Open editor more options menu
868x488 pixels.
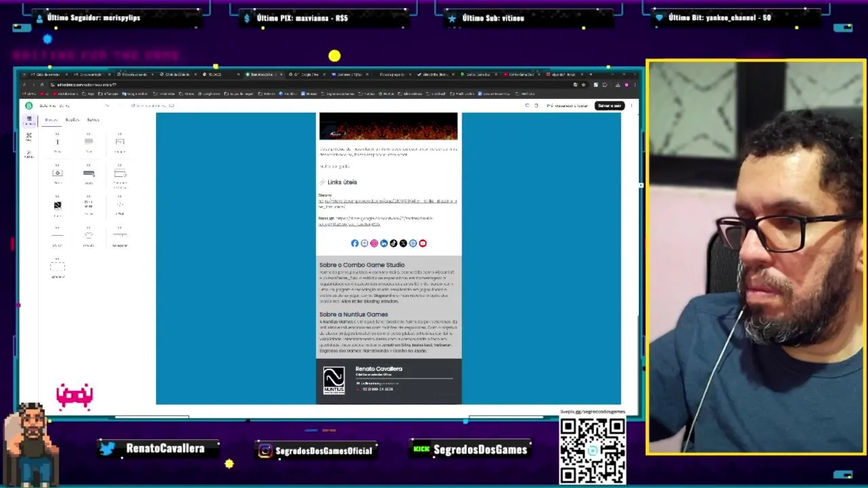tap(631, 106)
